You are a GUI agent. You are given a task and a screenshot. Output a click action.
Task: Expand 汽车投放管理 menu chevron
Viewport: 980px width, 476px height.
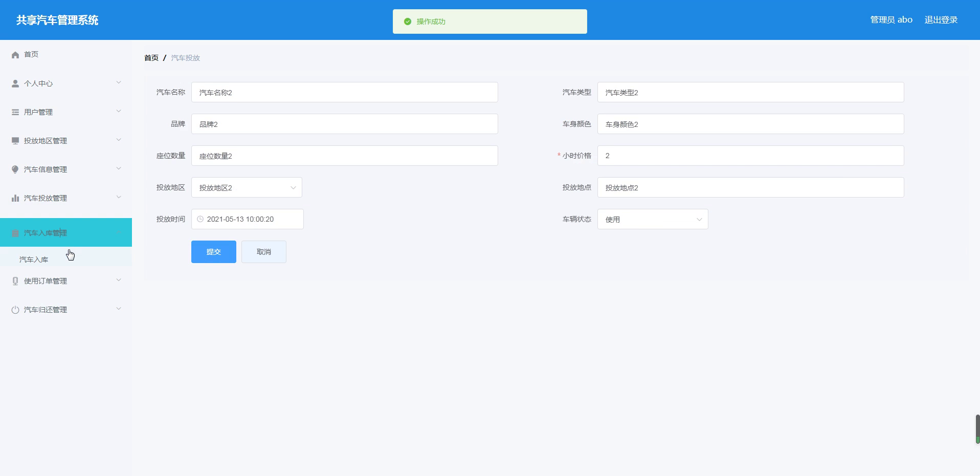pyautogui.click(x=119, y=197)
